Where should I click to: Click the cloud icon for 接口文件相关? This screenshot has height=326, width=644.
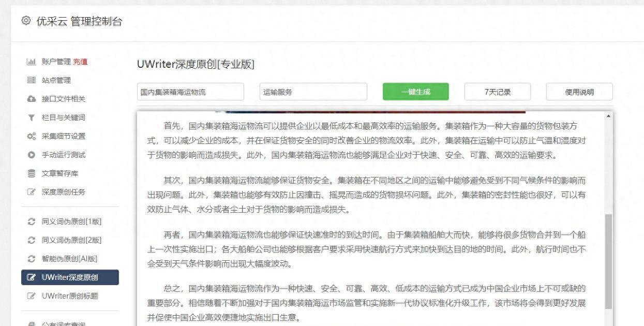click(31, 99)
